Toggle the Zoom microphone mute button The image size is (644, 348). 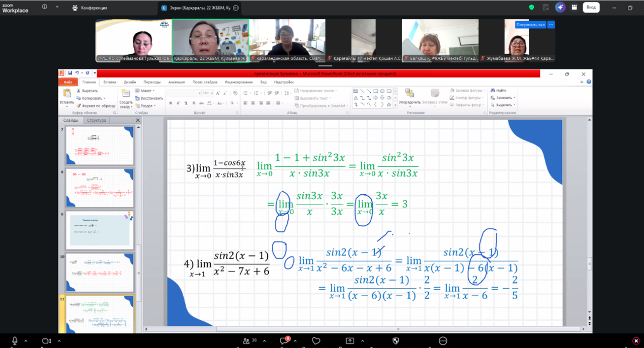[15, 340]
